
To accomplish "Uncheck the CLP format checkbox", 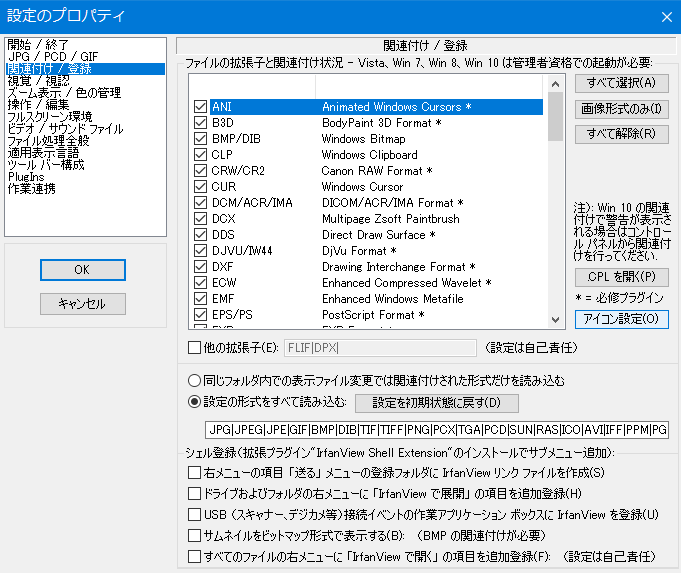I will click(200, 155).
